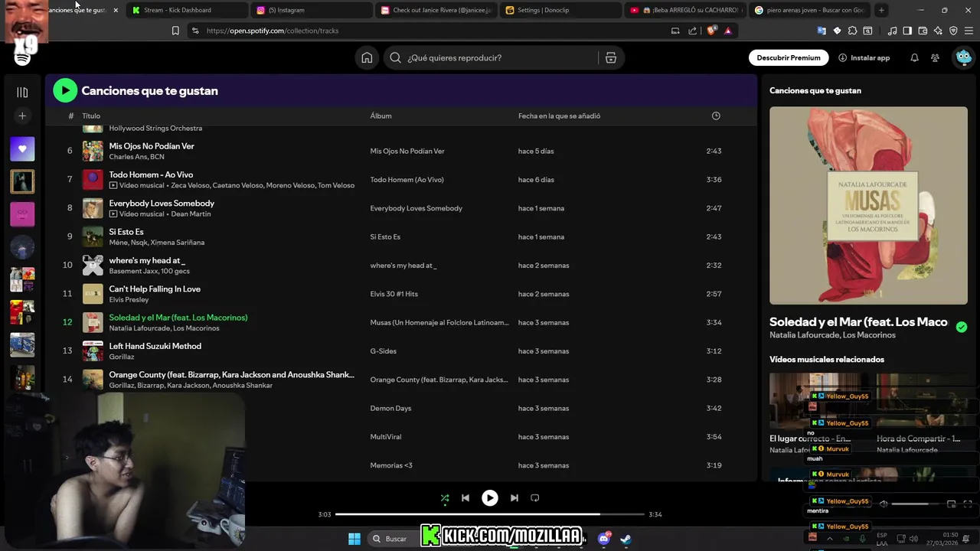Enter full screen player mode
Image resolution: width=980 pixels, height=551 pixels.
pos(968,504)
